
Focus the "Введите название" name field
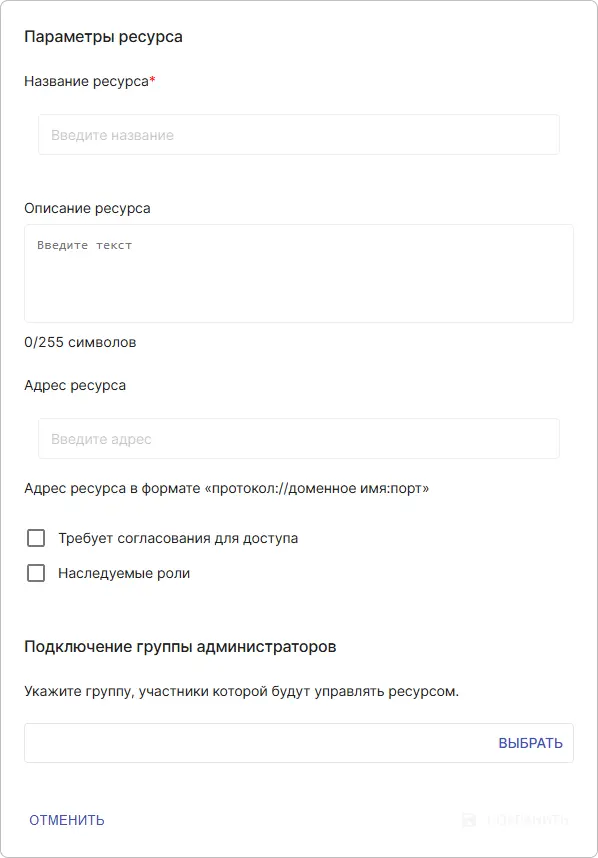pyautogui.click(x=298, y=134)
